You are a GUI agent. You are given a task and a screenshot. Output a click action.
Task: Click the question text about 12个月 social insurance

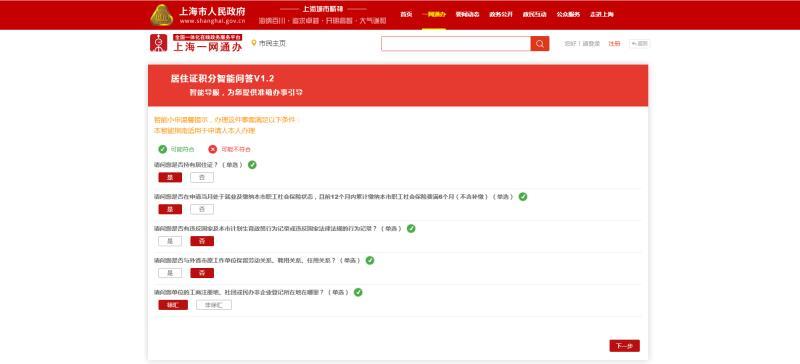tap(333, 197)
